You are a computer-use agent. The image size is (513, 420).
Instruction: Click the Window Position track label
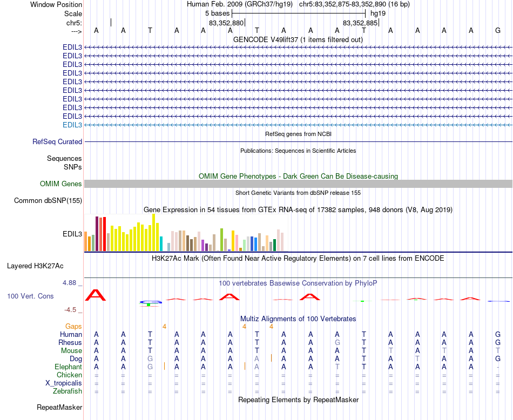coord(56,4)
